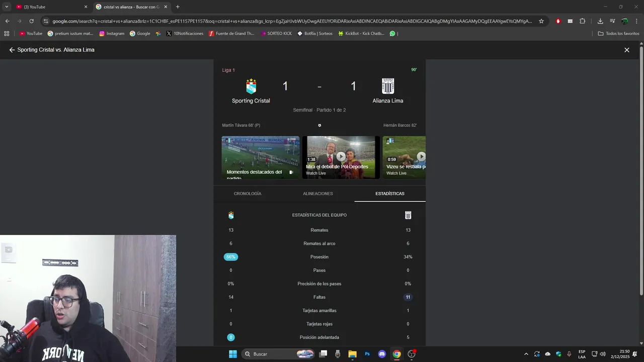Select the Estadísticas tab
The width and height of the screenshot is (644, 362).
[390, 194]
